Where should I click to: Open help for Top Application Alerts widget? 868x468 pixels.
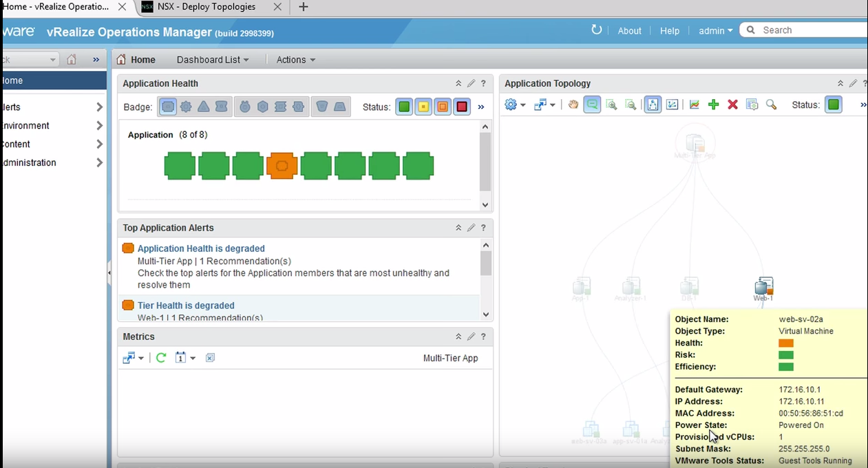pos(483,228)
